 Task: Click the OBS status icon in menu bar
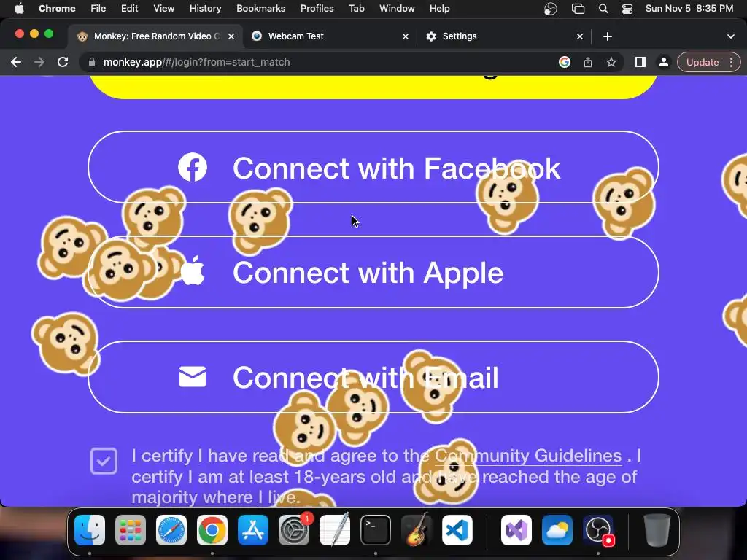(550, 9)
